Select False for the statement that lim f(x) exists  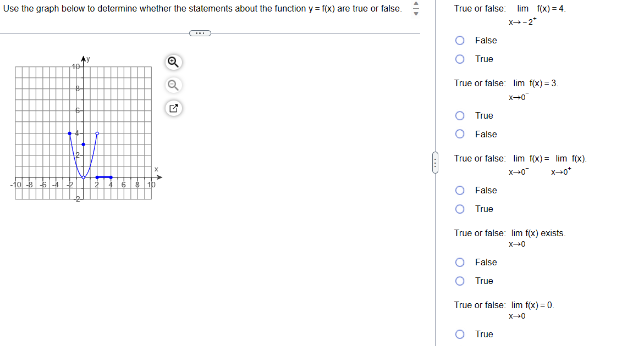[460, 262]
